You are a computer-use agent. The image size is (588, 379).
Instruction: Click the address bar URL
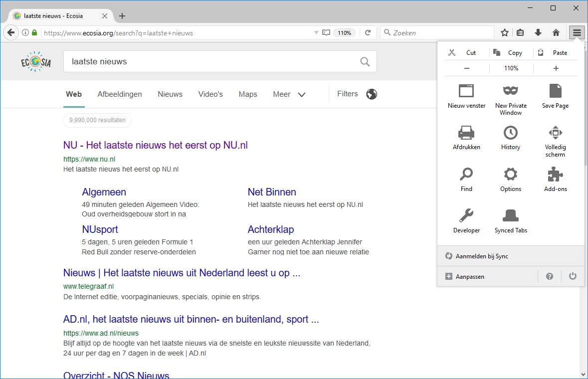[119, 33]
